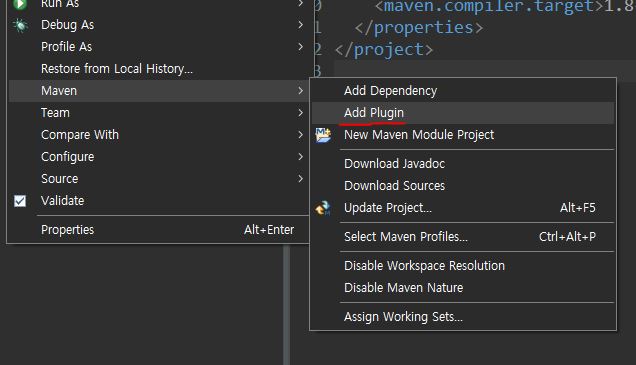Open the Configure menu entry

[158, 156]
